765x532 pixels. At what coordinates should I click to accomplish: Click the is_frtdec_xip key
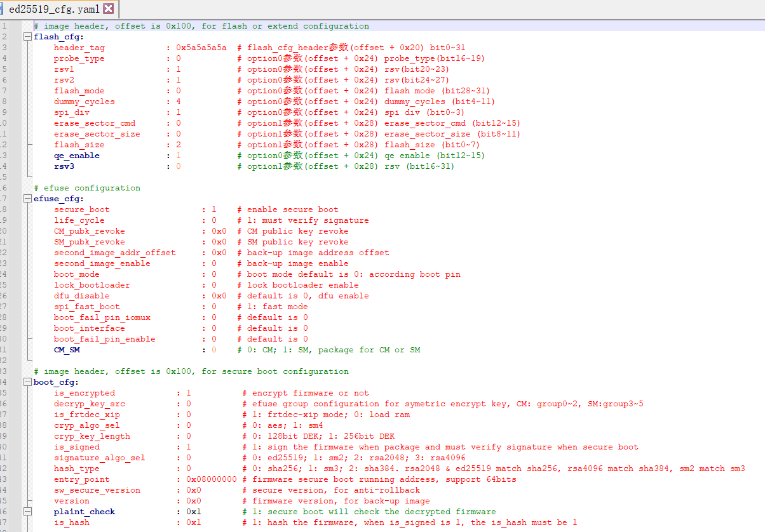[x=87, y=415]
